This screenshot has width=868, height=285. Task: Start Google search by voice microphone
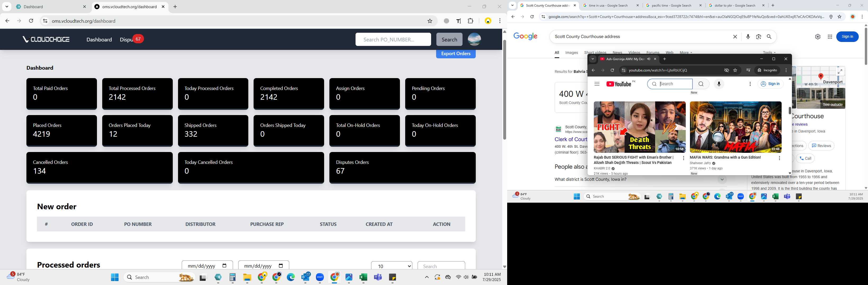coord(748,37)
